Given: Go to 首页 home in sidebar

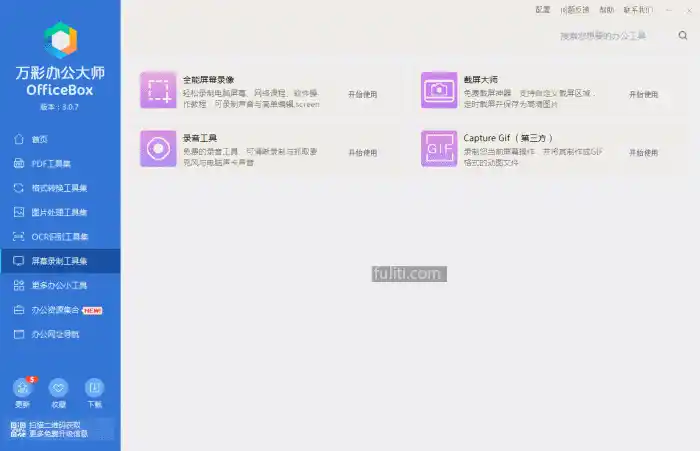Looking at the screenshot, I should (60, 139).
